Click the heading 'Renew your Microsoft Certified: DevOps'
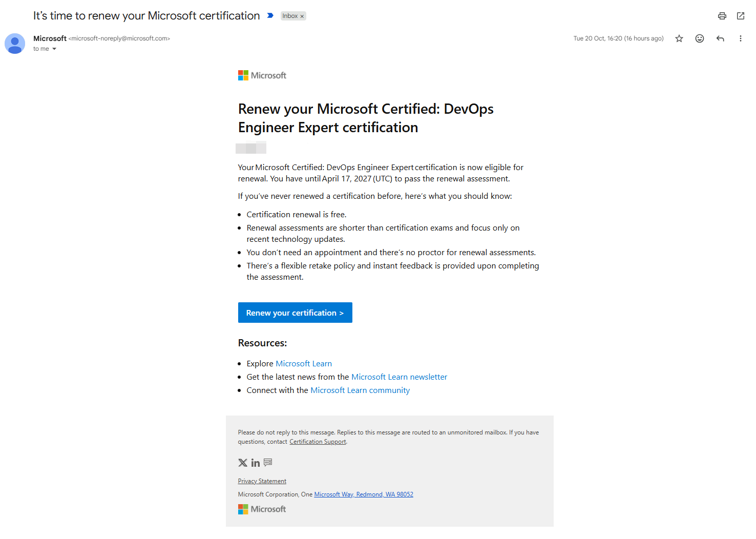Screen dimensions: 756x539 [x=366, y=109]
